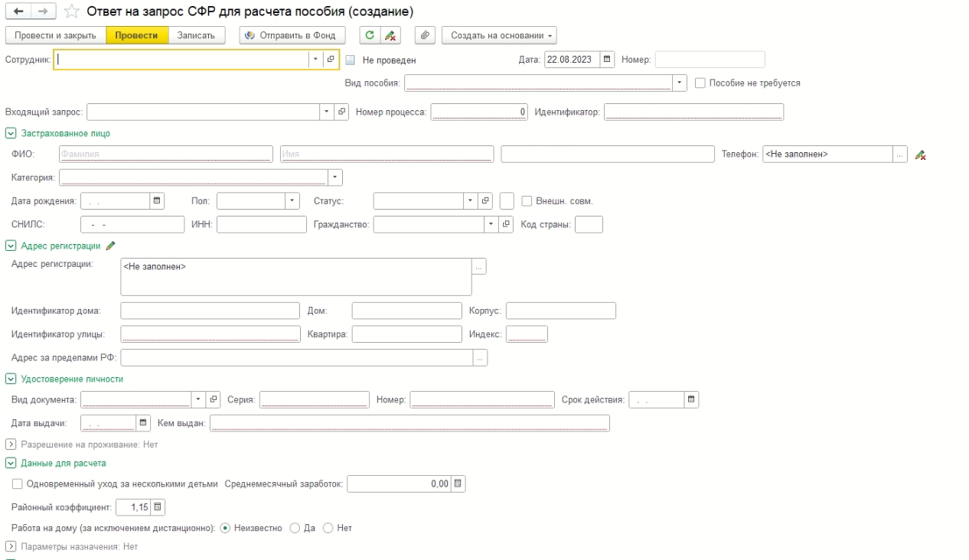Screen dimensions: 969x560
Task: Open calculator for Среднемесячный заработок
Action: pyautogui.click(x=458, y=483)
